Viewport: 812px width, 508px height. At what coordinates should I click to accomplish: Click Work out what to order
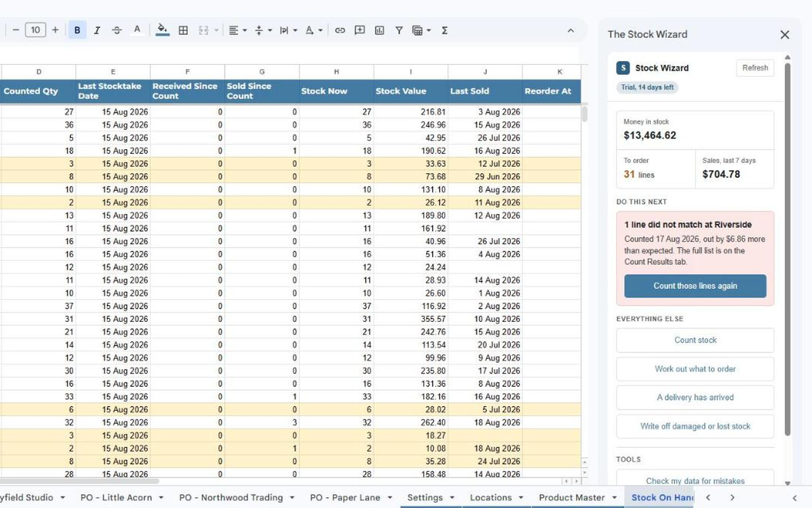coord(695,369)
